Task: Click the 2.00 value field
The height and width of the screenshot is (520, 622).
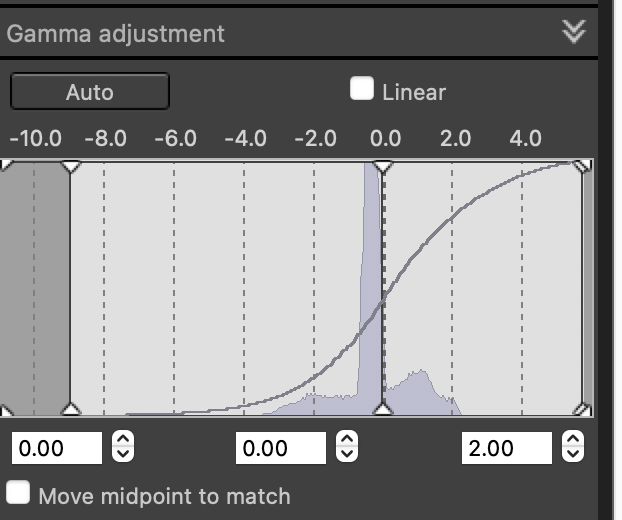Action: coord(507,448)
